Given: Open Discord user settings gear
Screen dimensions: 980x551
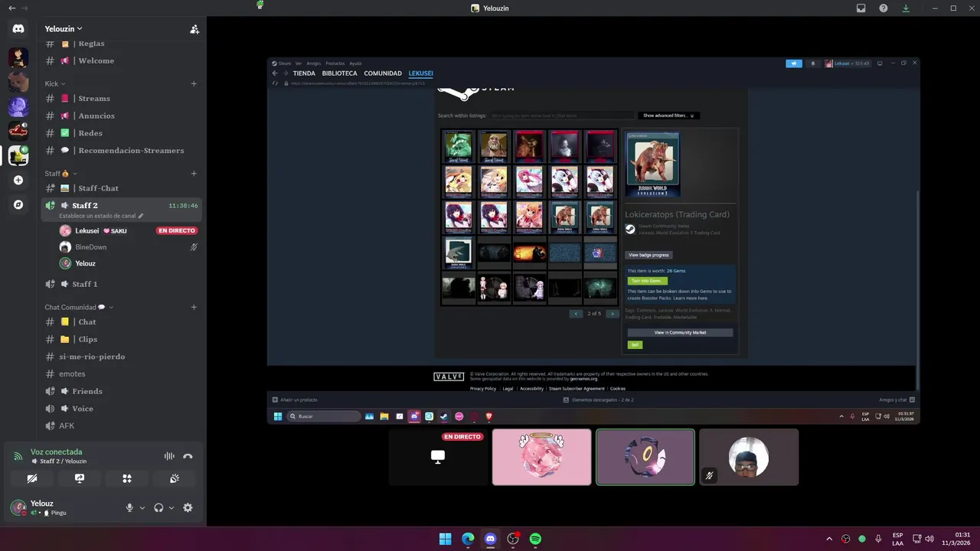Looking at the screenshot, I should coord(188,507).
